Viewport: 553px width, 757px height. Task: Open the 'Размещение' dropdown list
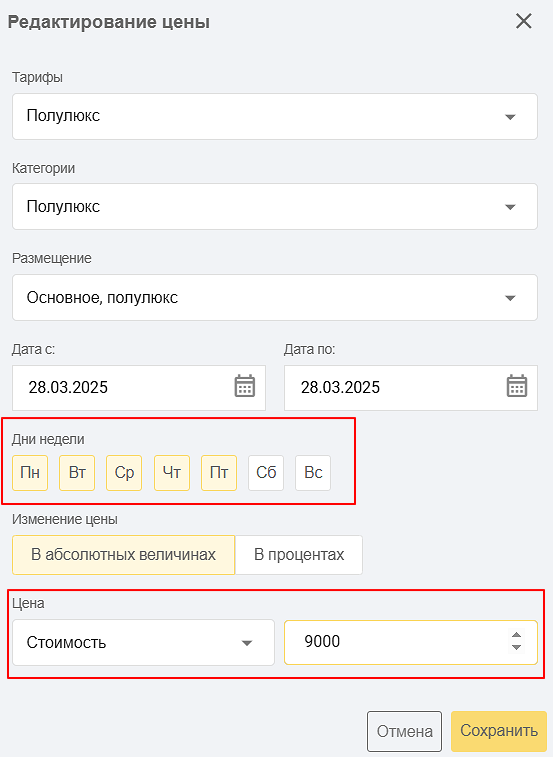(275, 297)
